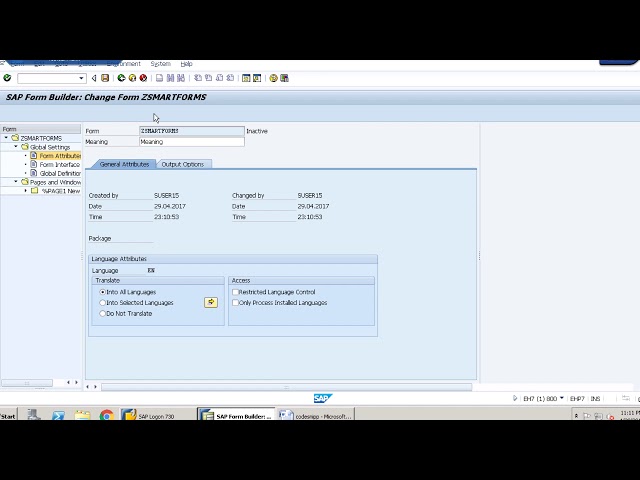Click the Customize Local Layout icon
640x480 pixels.
point(284,78)
